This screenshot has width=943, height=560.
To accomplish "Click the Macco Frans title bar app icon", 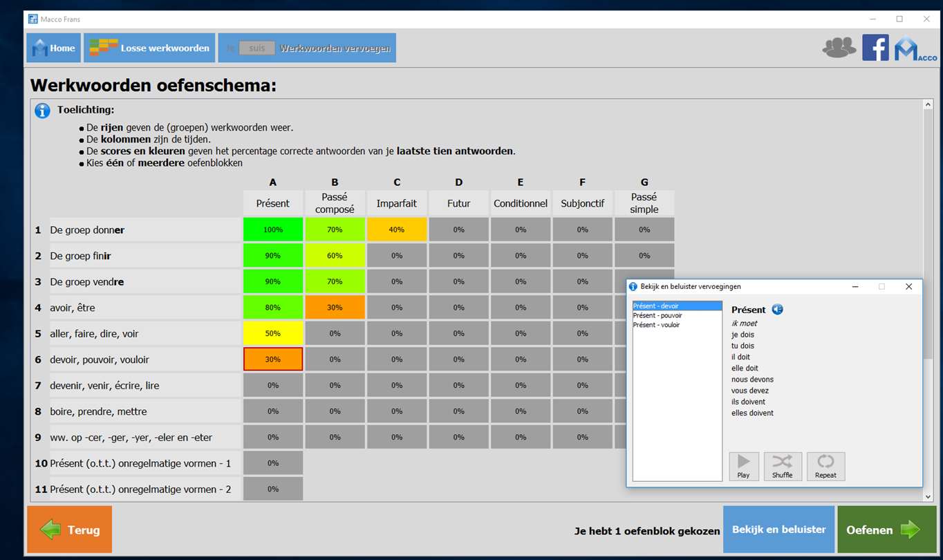I will (x=32, y=19).
